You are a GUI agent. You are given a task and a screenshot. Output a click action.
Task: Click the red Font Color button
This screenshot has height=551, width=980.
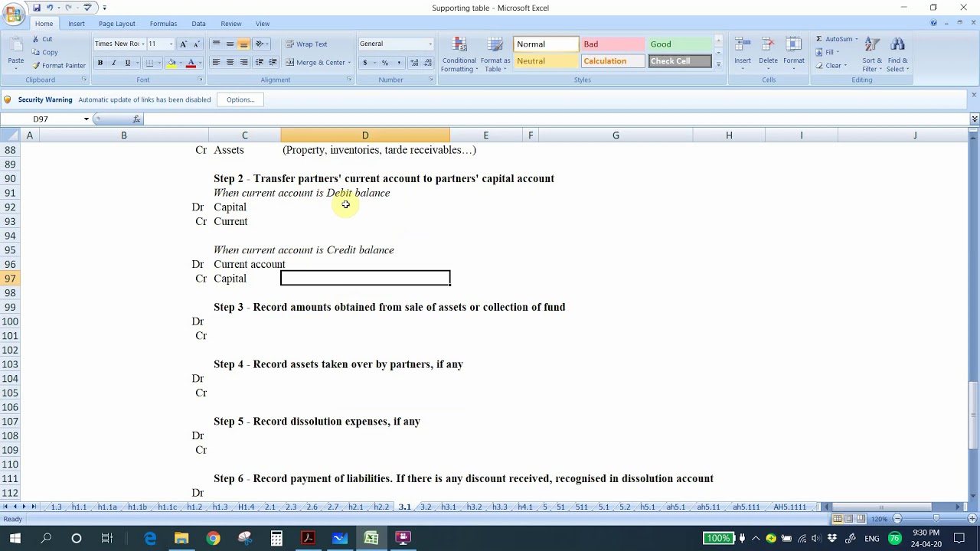tap(191, 63)
